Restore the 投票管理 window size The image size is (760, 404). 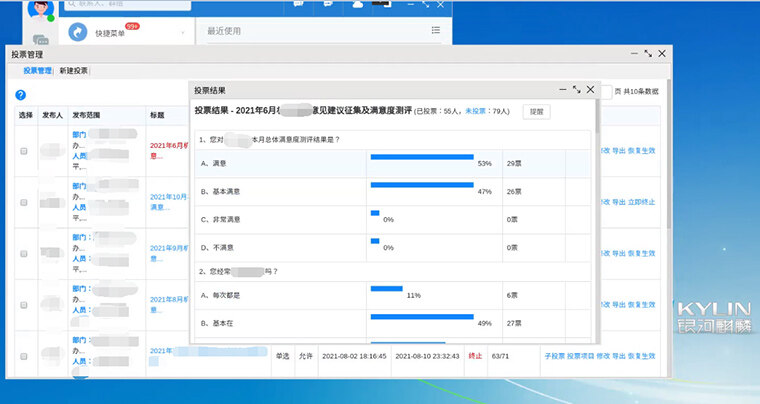(647, 53)
